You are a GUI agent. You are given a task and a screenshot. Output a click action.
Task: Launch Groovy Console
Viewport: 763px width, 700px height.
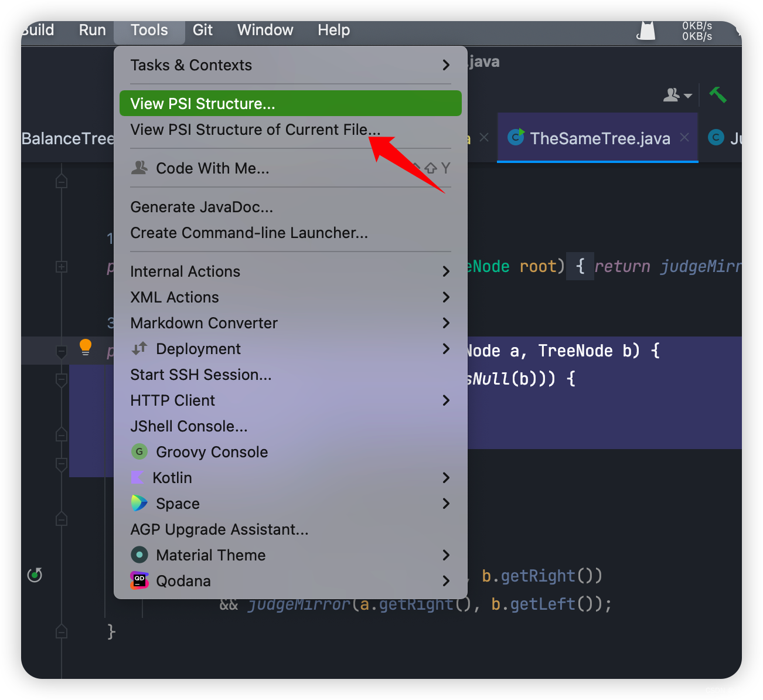pos(291,452)
